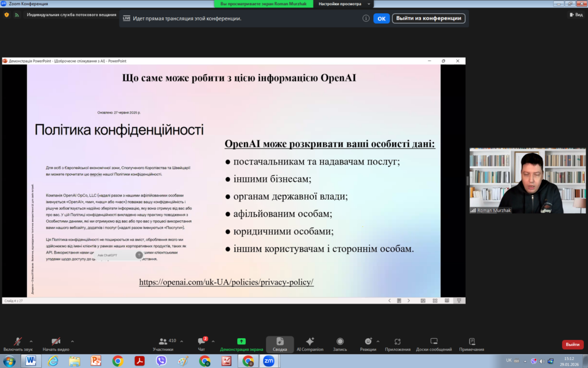Start recording with the Запись icon
588x368 pixels.
[x=340, y=342]
